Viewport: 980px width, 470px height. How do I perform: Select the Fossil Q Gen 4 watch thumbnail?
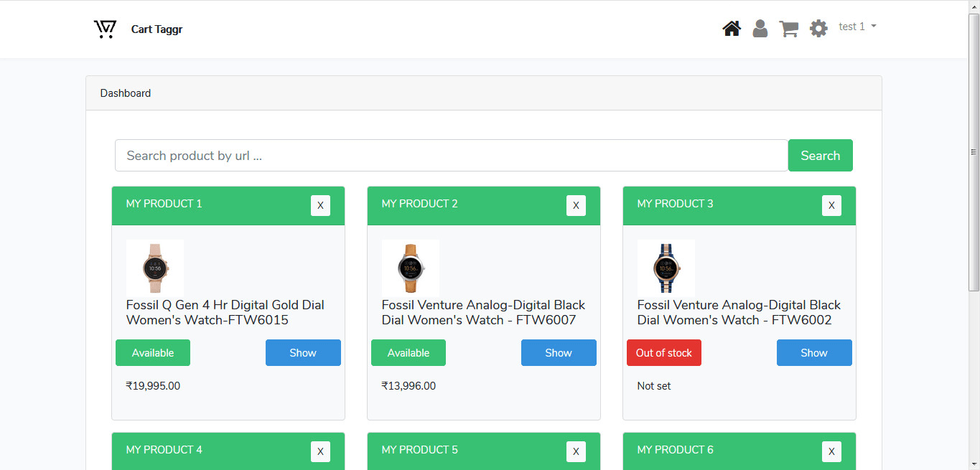click(x=154, y=266)
